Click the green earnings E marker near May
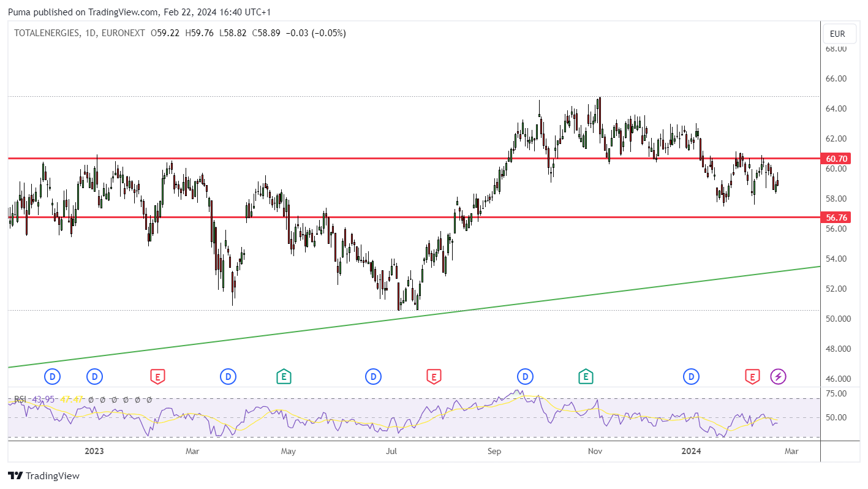The width and height of the screenshot is (868, 489). tap(283, 376)
